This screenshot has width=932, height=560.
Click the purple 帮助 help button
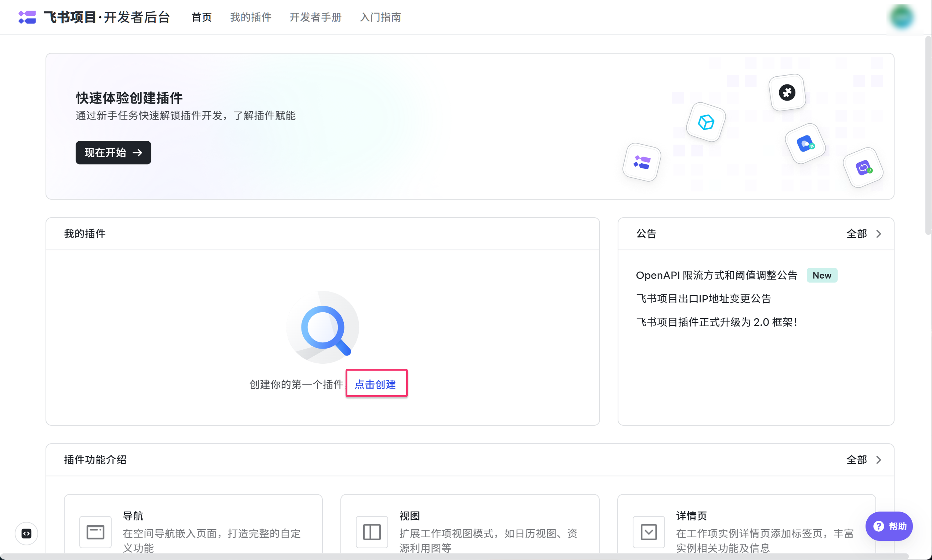tap(889, 526)
